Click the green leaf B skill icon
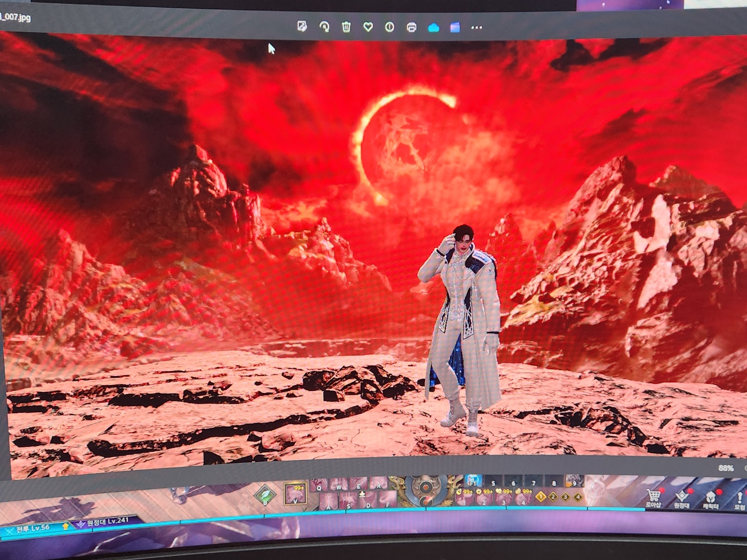The height and width of the screenshot is (560, 747). (265, 495)
